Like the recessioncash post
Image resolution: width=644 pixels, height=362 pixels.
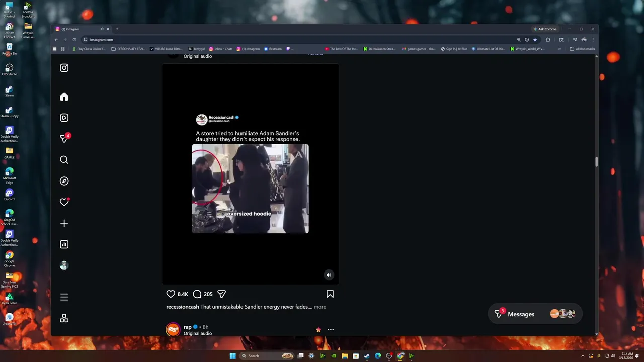click(171, 294)
